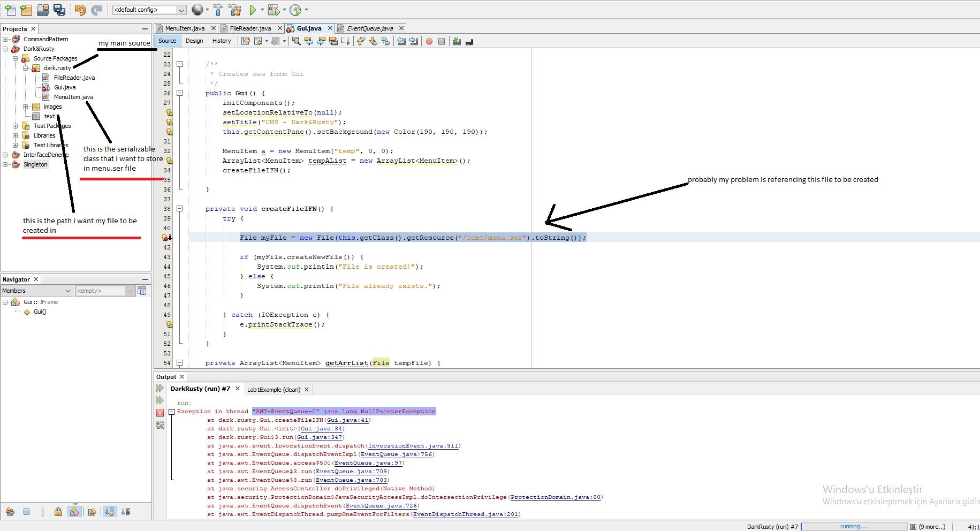Click the Undo arrow in main toolbar

coord(80,10)
